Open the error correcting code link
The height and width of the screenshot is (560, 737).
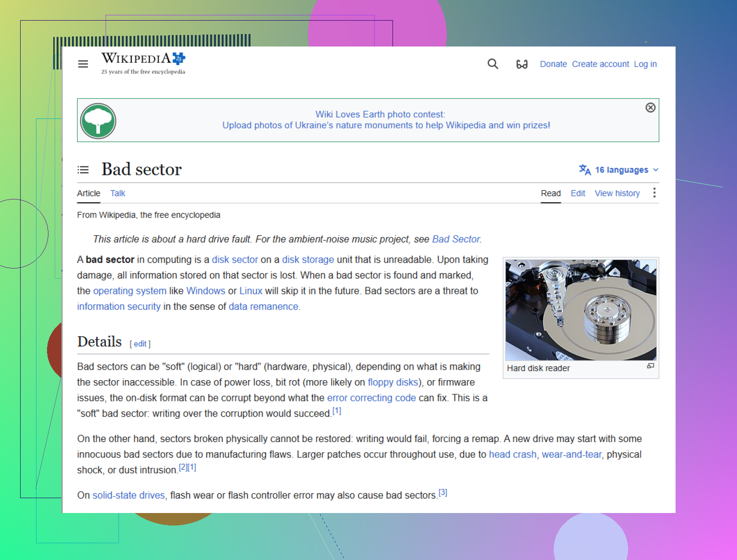[x=371, y=398]
